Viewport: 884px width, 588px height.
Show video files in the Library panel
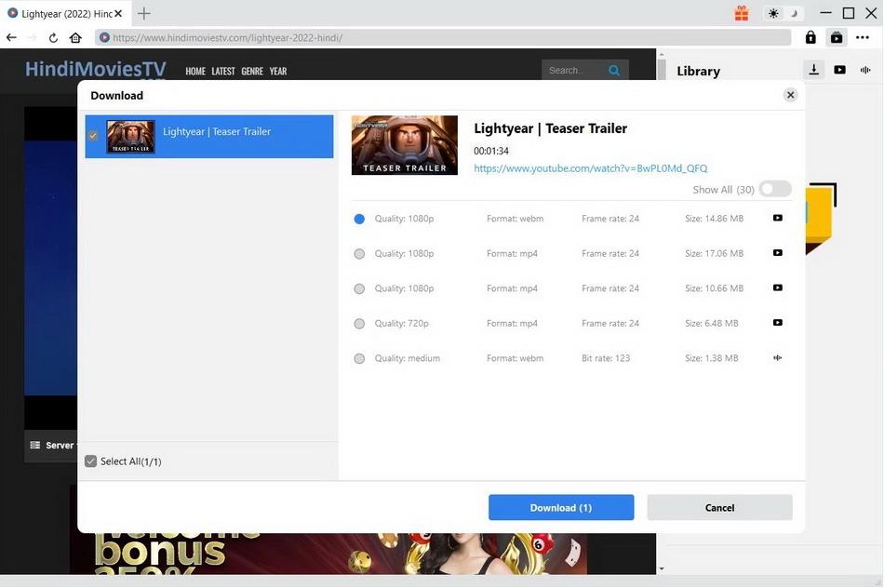[839, 70]
